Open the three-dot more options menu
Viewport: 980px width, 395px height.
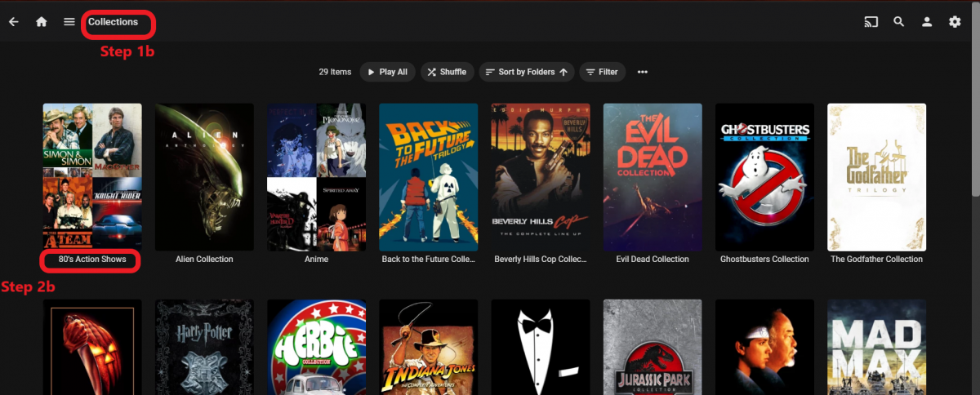(x=643, y=72)
